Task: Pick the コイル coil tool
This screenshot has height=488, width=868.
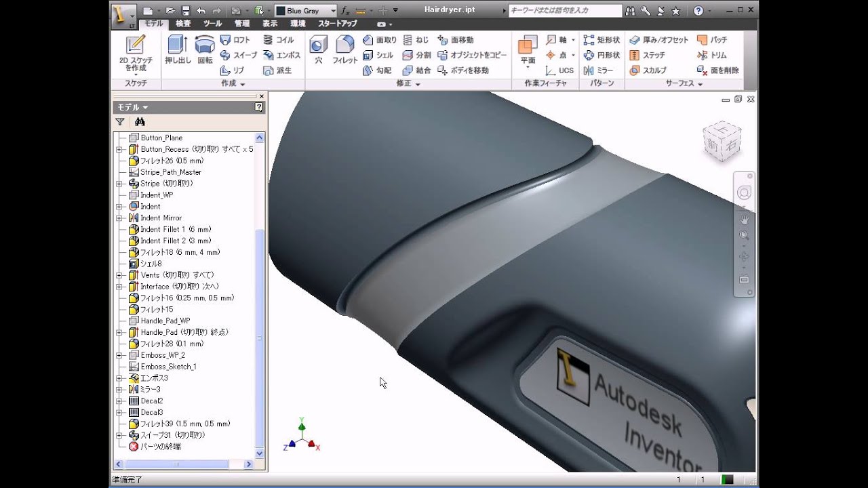Action: pyautogui.click(x=278, y=40)
